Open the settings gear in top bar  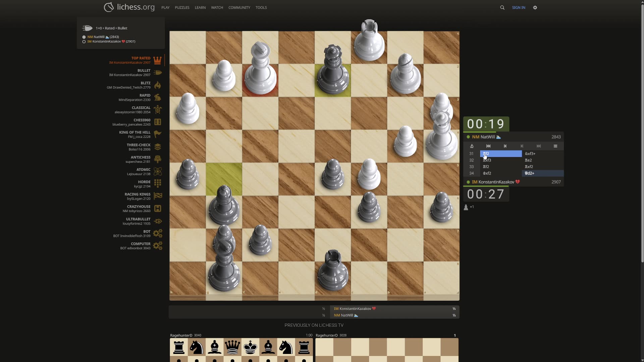pos(535,7)
